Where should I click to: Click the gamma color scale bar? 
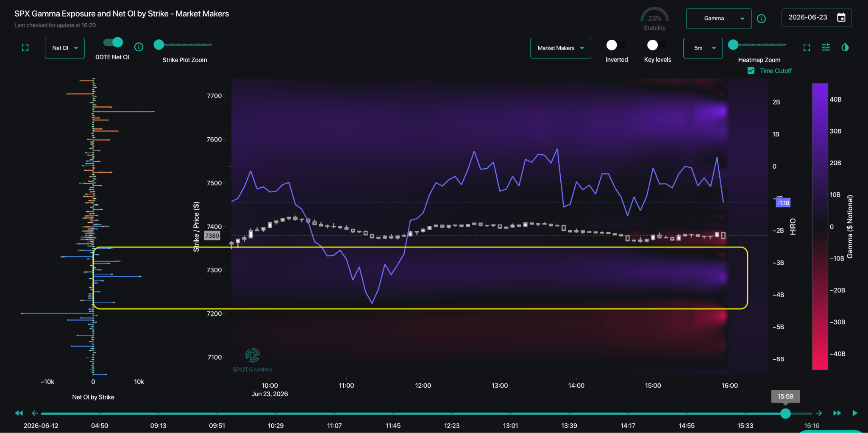point(820,227)
